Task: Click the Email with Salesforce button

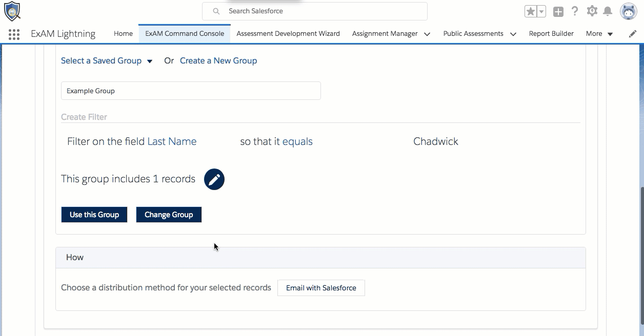Action: (321, 288)
